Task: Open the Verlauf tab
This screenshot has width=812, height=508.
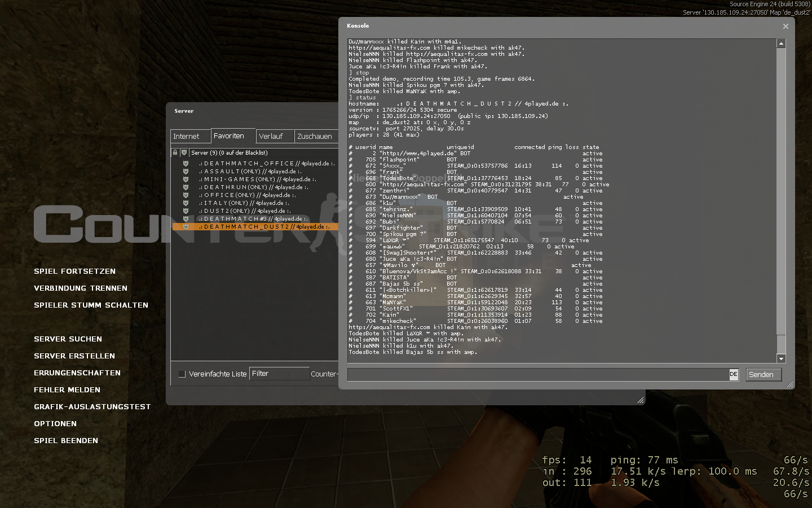Action: click(x=275, y=137)
